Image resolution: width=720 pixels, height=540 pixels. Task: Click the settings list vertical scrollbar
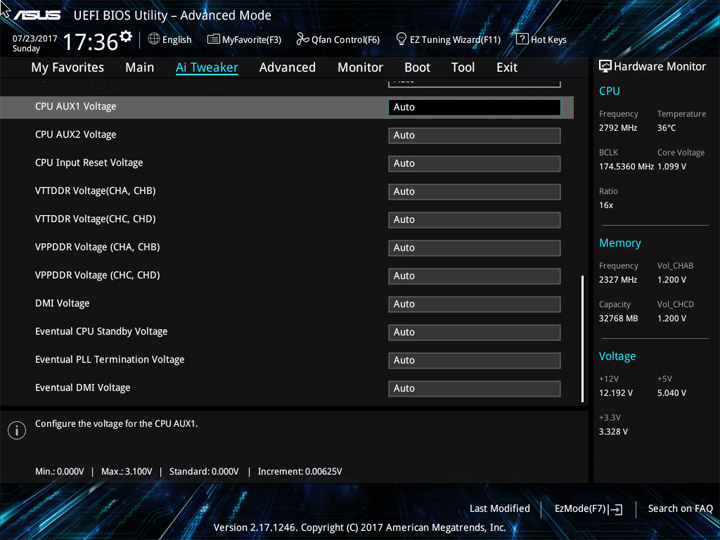(x=583, y=338)
